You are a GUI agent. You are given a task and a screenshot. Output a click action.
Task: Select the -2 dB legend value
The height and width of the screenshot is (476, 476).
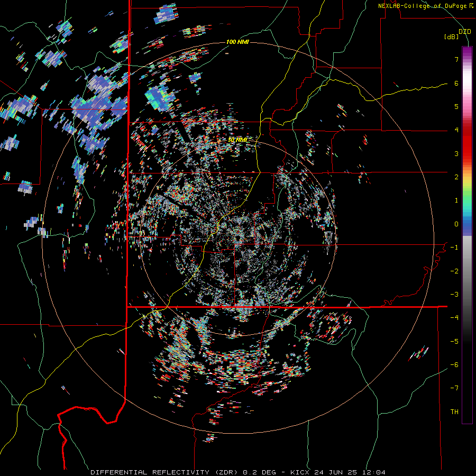[454, 271]
